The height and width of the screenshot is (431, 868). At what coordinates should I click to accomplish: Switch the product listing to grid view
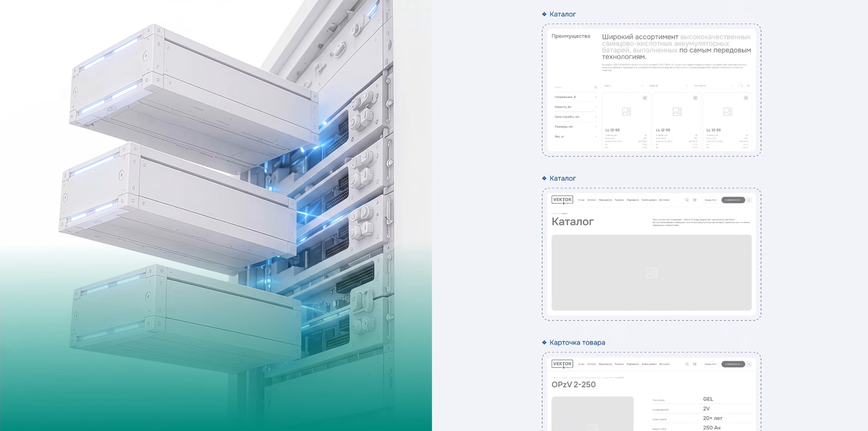pyautogui.click(x=749, y=86)
